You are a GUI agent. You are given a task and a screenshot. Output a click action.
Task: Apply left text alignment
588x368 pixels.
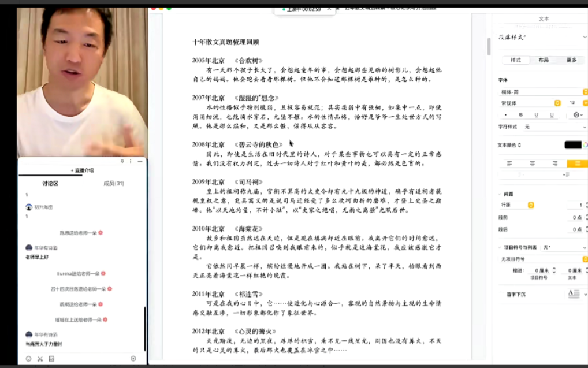pyautogui.click(x=509, y=163)
